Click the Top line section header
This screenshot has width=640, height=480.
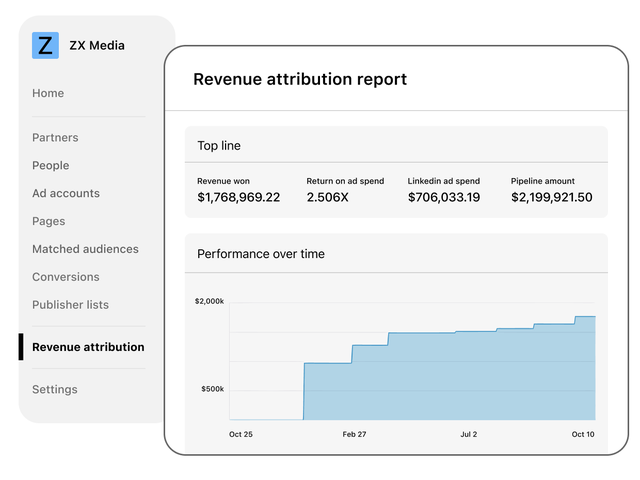(219, 146)
